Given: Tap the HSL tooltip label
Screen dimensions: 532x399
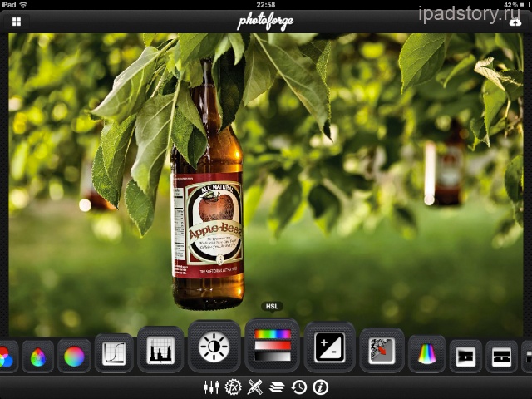Looking at the screenshot, I should (272, 307).
